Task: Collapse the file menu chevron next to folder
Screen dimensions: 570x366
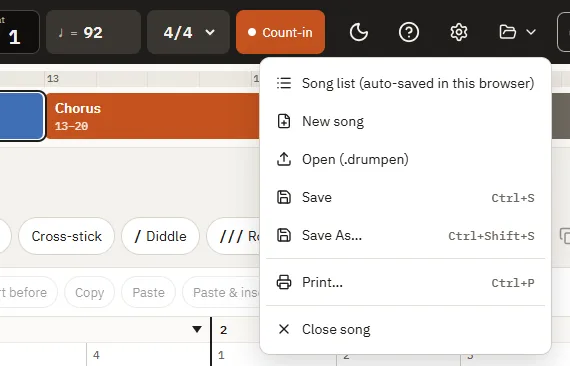Action: [x=531, y=32]
